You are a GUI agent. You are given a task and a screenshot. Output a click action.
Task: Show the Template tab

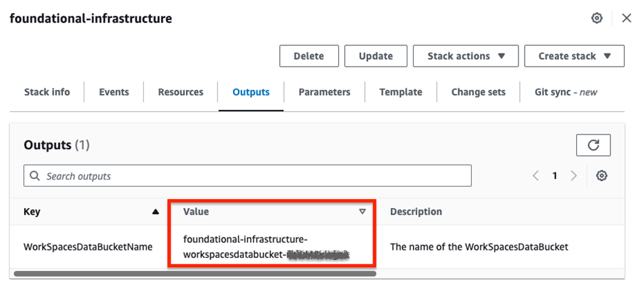point(401,92)
